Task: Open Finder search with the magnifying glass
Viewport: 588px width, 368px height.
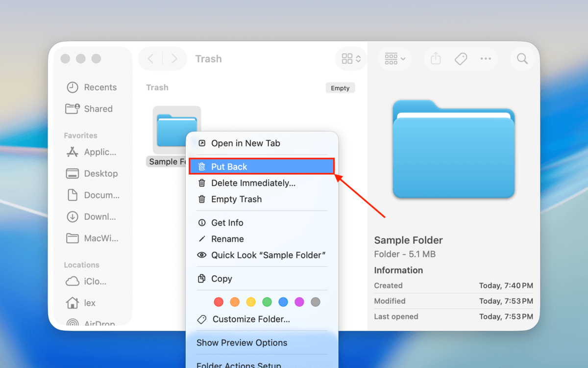Action: 522,58
